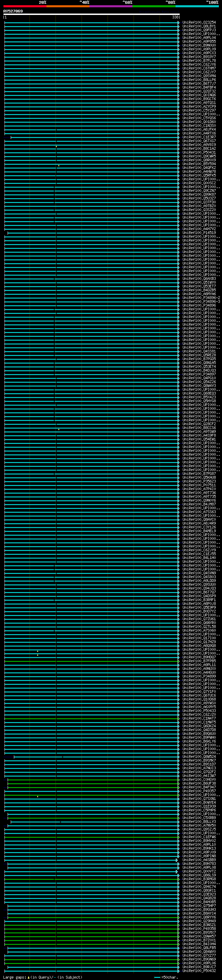Select label UniRef100_P50431
The image size is (222, 980).
pos(199,153)
